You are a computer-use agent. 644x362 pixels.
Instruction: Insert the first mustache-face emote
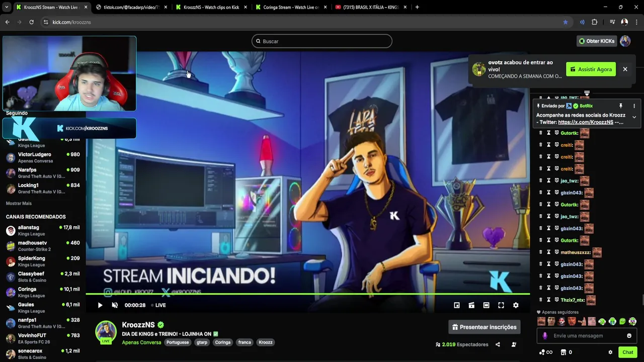541,322
